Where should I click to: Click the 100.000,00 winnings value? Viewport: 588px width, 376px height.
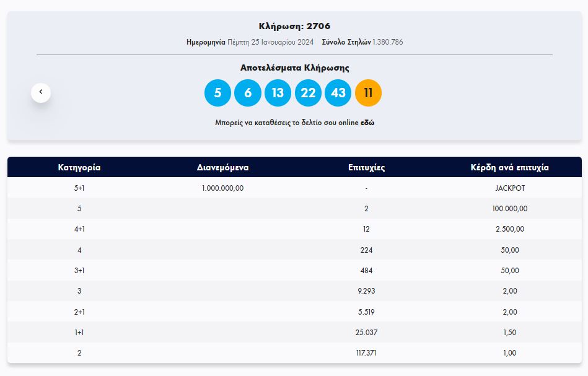[x=509, y=209]
